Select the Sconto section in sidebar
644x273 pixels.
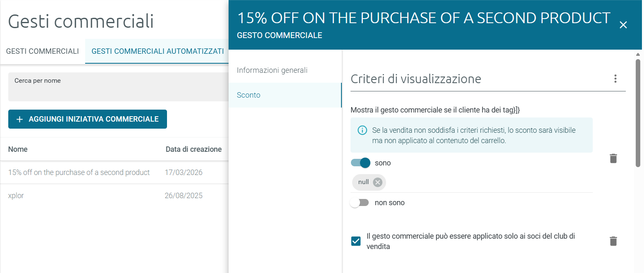285,95
